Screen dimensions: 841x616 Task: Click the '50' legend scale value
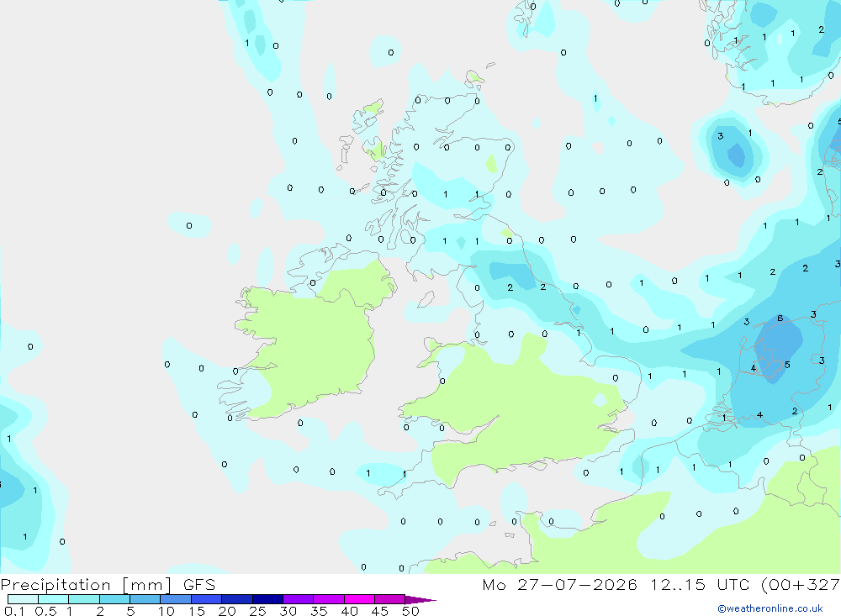(x=410, y=611)
